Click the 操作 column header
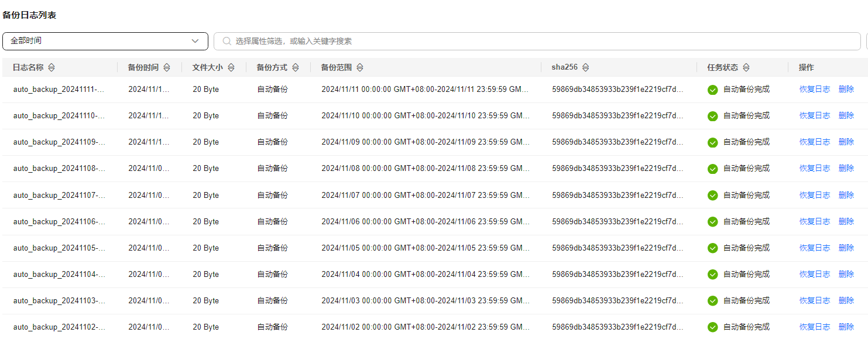This screenshot has width=868, height=339. [807, 67]
